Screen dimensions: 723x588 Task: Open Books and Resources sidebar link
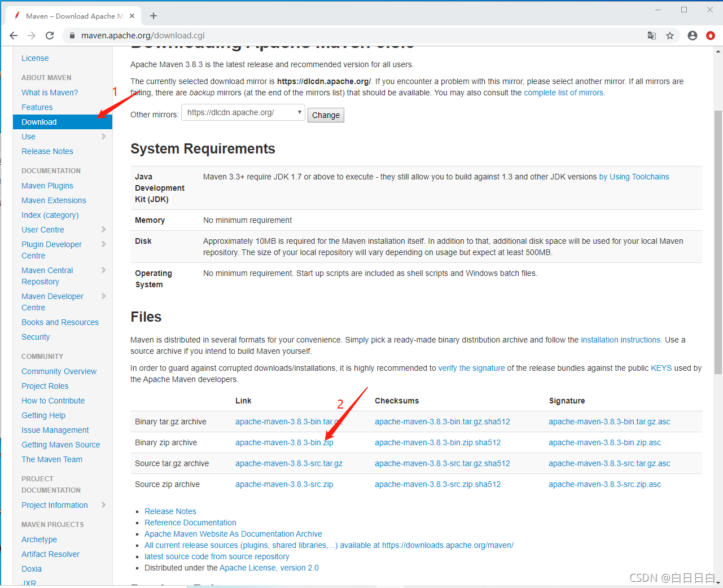(x=60, y=322)
